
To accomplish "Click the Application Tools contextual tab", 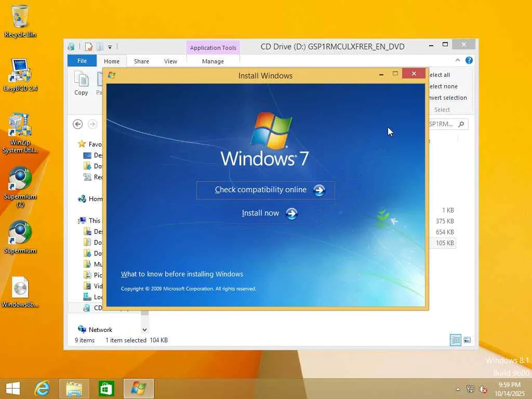I will click(213, 48).
